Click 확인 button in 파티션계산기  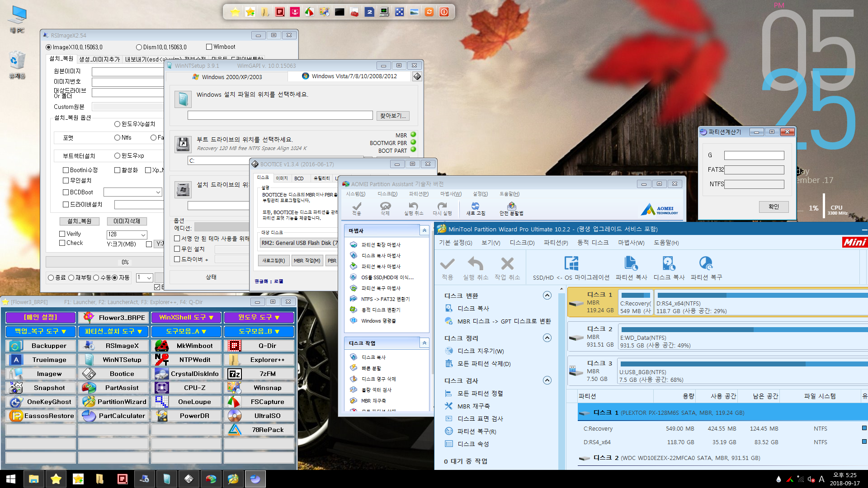click(774, 206)
